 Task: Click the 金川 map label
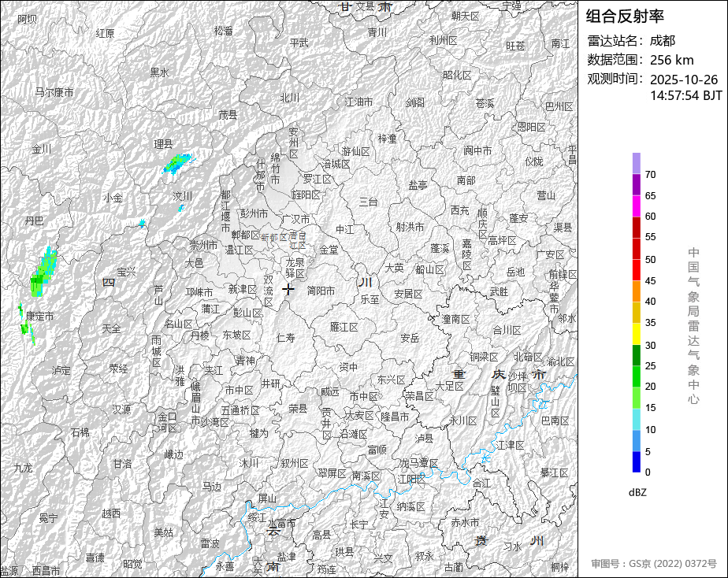(41, 149)
